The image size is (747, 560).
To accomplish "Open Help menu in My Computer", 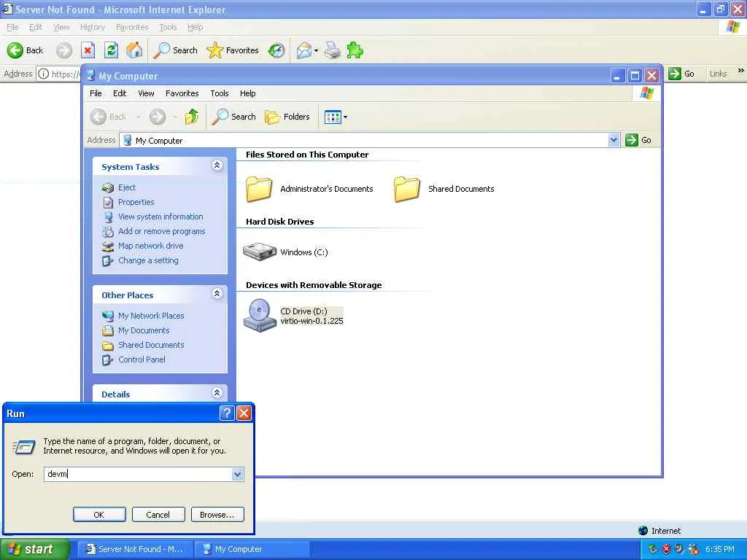I will click(x=247, y=93).
